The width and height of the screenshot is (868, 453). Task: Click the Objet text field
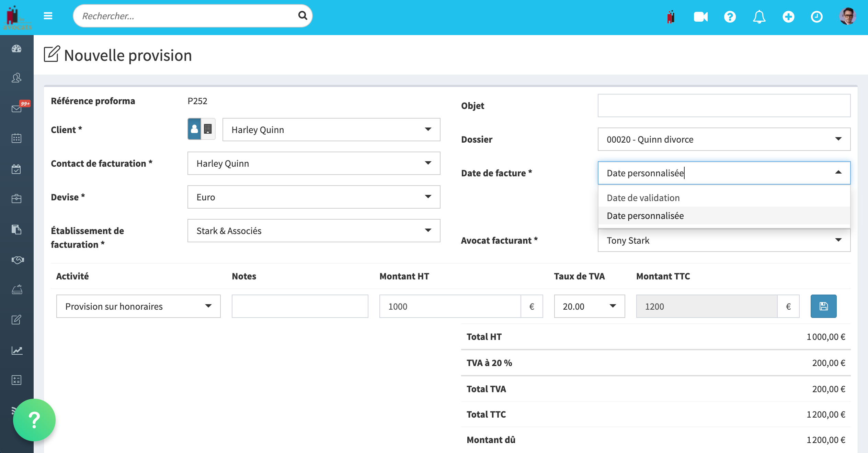(x=724, y=106)
